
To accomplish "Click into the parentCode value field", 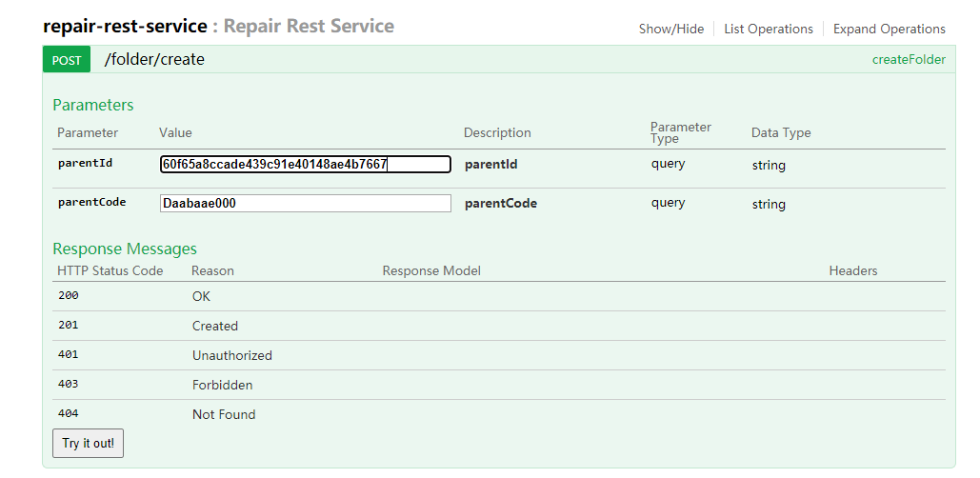I will tap(305, 203).
